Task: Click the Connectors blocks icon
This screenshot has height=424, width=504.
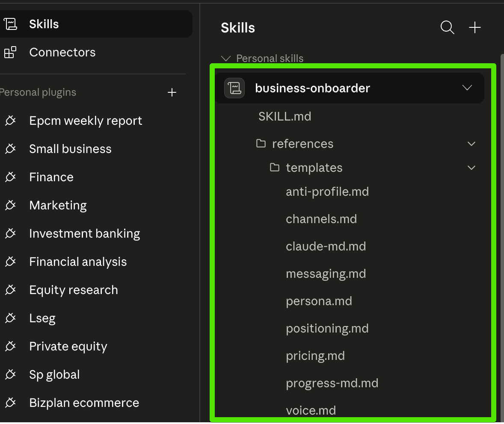Action: tap(10, 52)
